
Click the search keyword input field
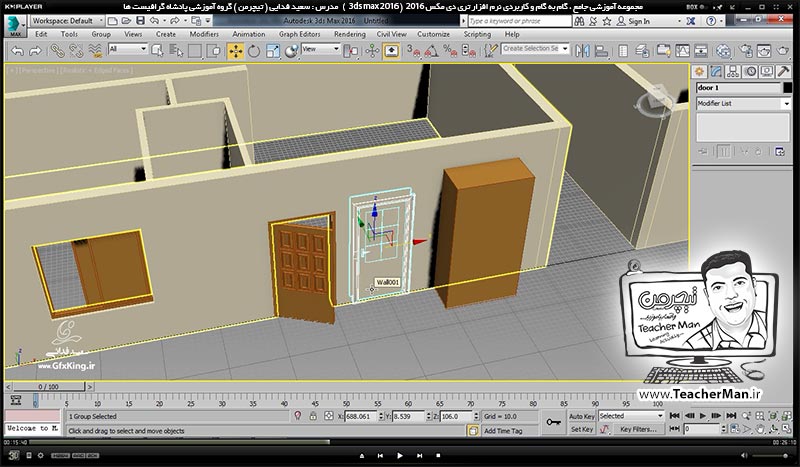(x=519, y=21)
